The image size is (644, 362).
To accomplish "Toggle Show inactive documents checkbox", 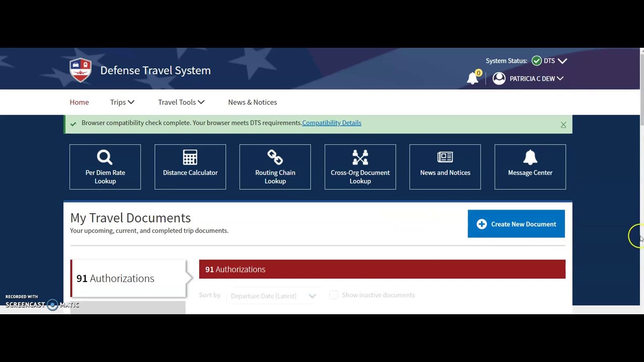I will pos(334,295).
